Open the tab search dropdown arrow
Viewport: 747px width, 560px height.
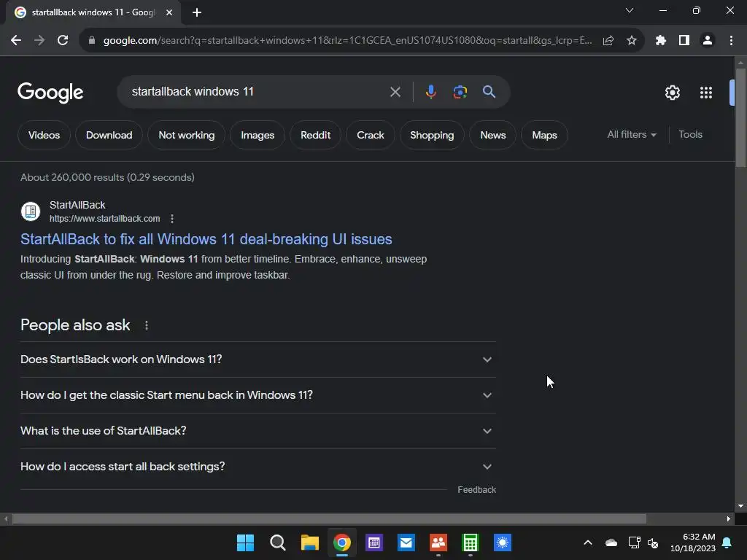coord(630,10)
